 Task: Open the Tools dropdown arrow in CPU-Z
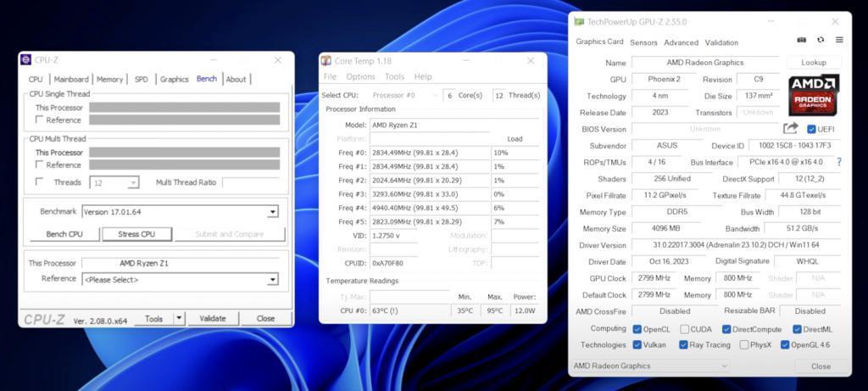click(x=178, y=318)
